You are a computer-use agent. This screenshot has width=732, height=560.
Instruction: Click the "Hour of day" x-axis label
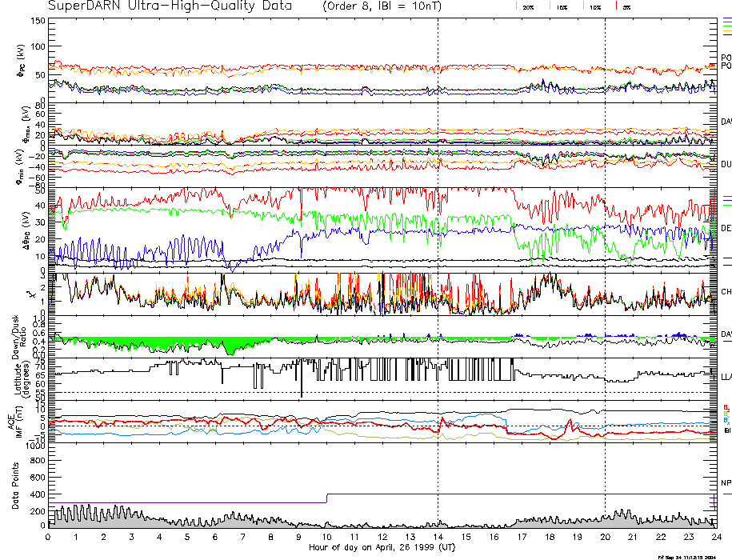381,548
